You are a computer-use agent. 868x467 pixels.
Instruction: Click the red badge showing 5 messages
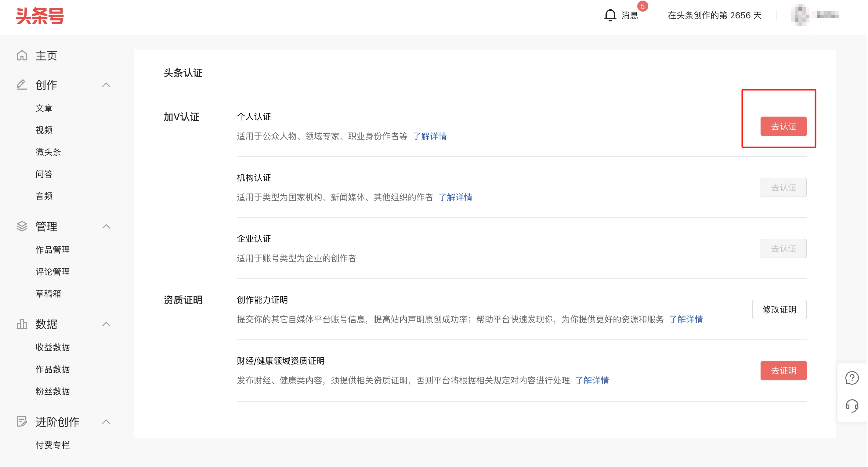pos(642,6)
